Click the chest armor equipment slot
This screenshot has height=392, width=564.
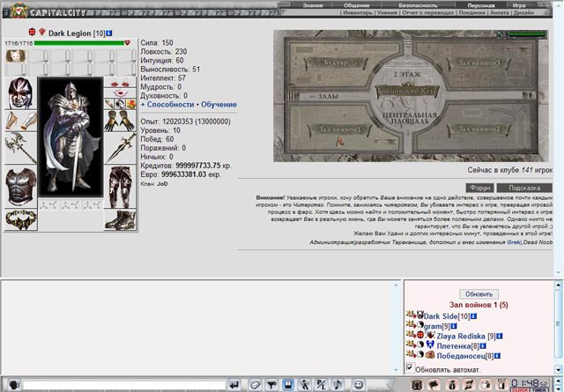21,186
